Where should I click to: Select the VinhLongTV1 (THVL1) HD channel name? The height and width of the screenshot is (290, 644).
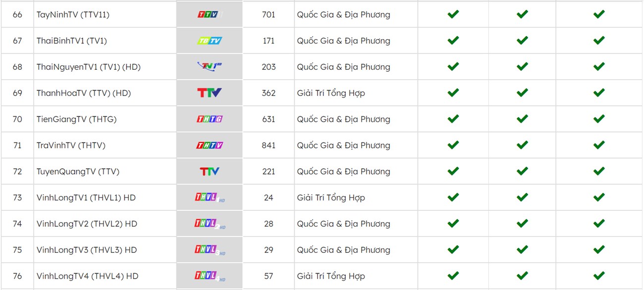[86, 198]
